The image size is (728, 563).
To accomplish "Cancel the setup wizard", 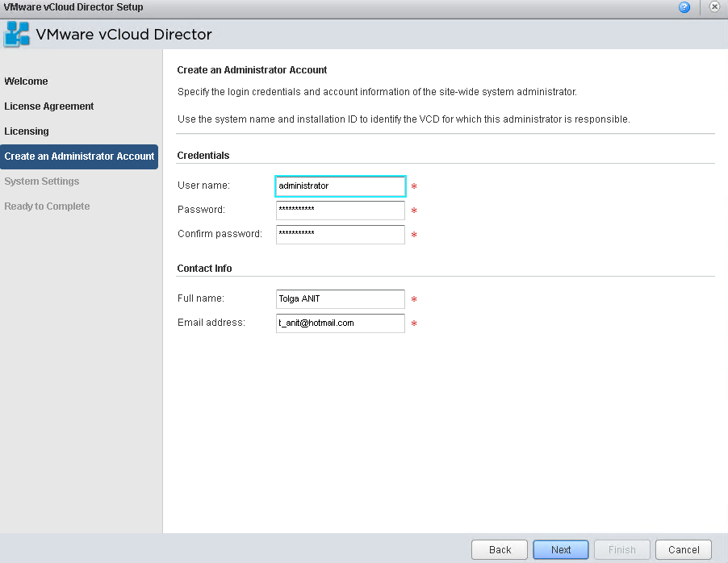I will (x=684, y=550).
